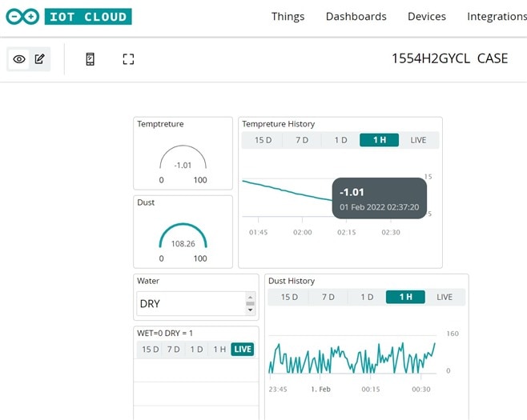Switch to view mode using the eye icon

pyautogui.click(x=19, y=59)
